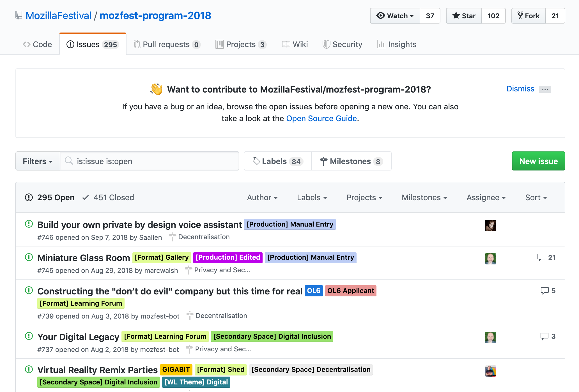579x392 pixels.
Task: Click the search magnifier icon in the filter box
Action: click(69, 161)
